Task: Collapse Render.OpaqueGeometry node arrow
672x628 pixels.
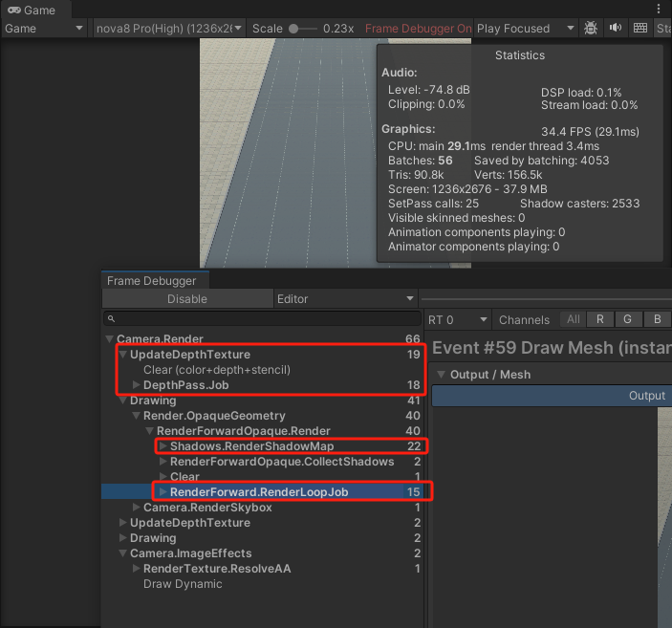Action: click(137, 416)
